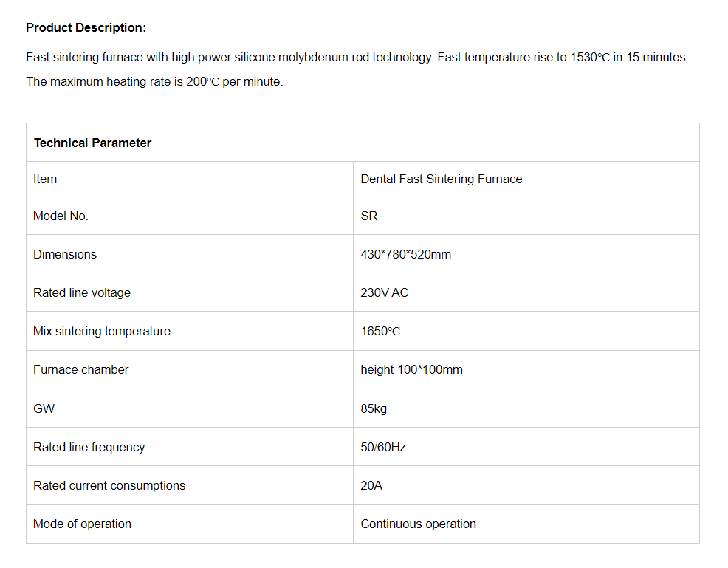The image size is (728, 568).
Task: Select the Dimensions row label
Action: (65, 254)
